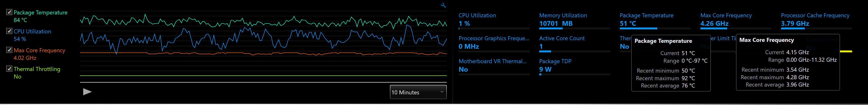Click the Package Temperature graph legend label
Viewport: 868px width, 105px height.
point(41,13)
